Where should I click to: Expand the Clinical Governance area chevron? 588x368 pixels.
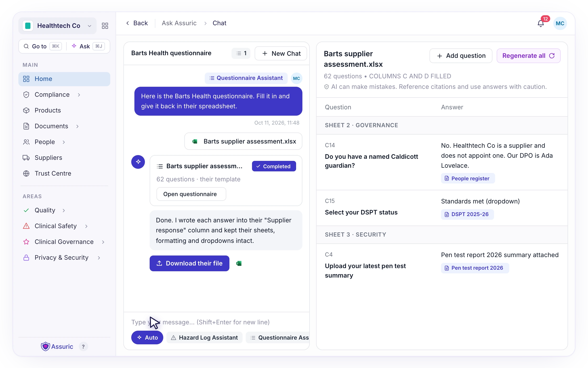103,242
